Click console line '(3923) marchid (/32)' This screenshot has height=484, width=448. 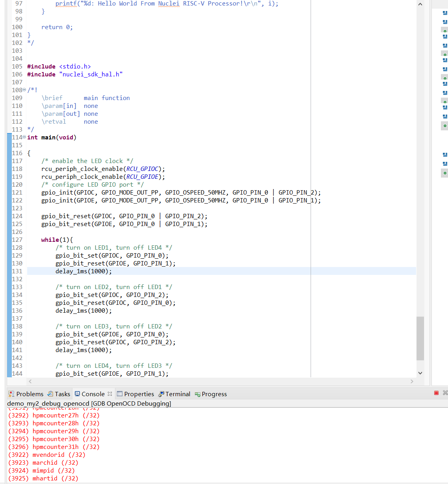tap(43, 462)
